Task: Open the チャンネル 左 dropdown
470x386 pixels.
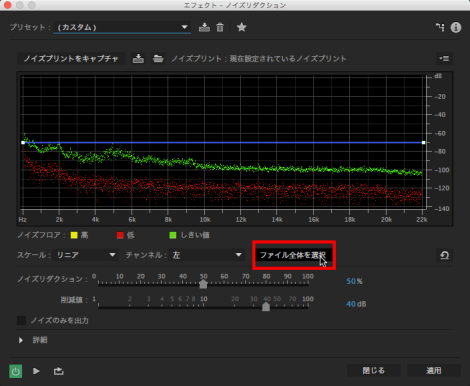Action: pos(207,255)
